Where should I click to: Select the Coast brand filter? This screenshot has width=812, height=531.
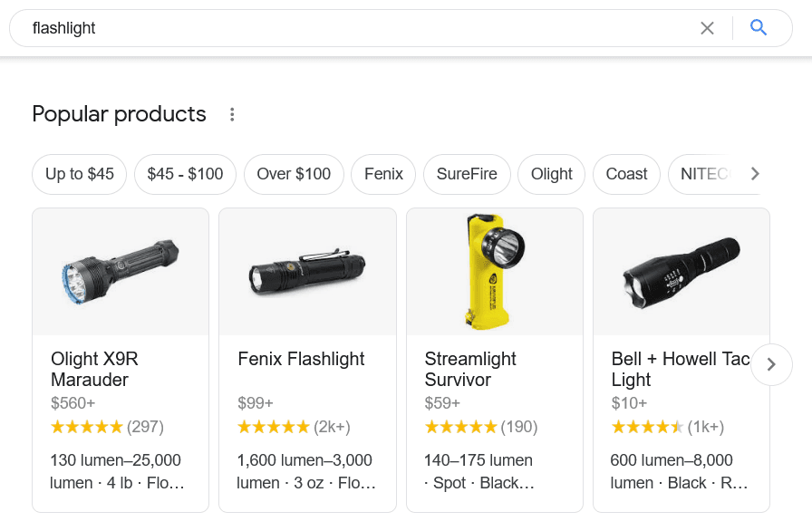click(626, 174)
